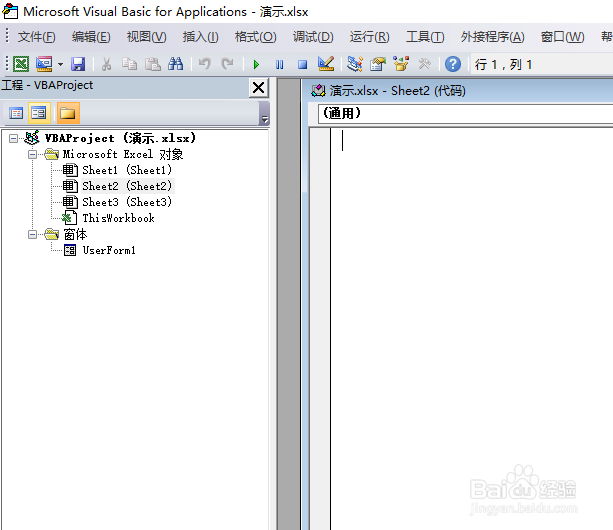Screen dimensions: 613x530
Task: Click View Code icon in project panel
Action: [x=16, y=113]
